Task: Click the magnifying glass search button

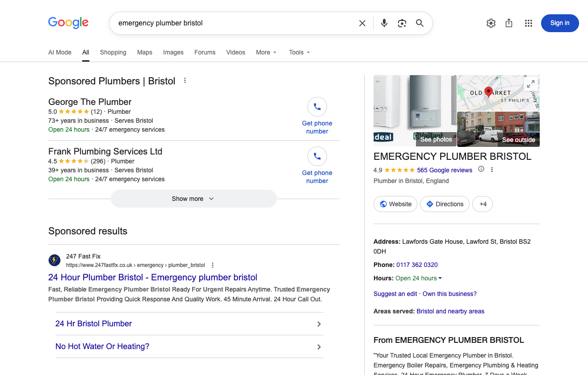Action: 420,23
